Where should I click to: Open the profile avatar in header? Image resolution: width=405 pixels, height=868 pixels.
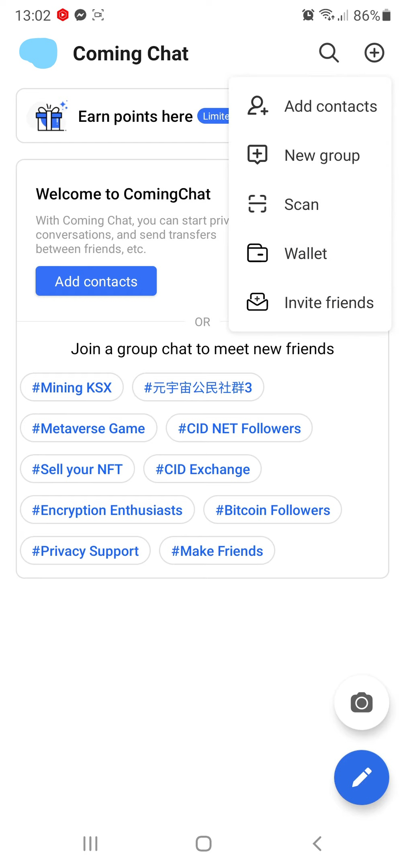[39, 53]
